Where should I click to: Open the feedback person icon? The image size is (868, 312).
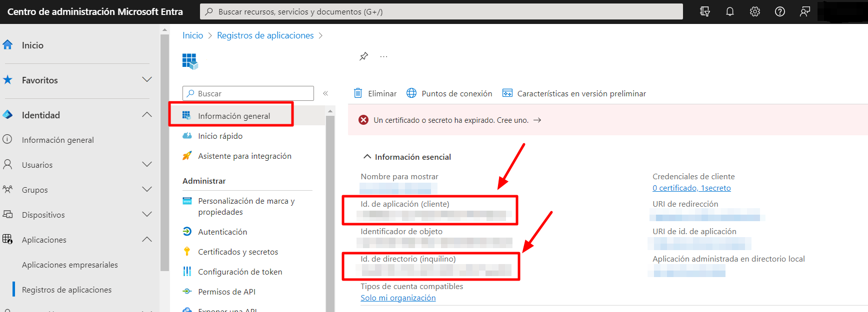[x=804, y=11]
